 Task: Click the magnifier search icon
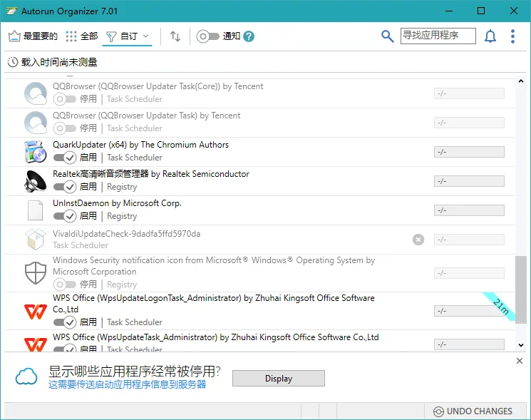[388, 36]
